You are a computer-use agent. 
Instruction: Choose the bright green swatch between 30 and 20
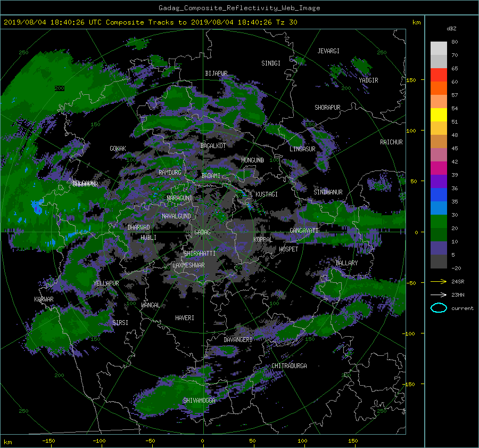click(439, 222)
